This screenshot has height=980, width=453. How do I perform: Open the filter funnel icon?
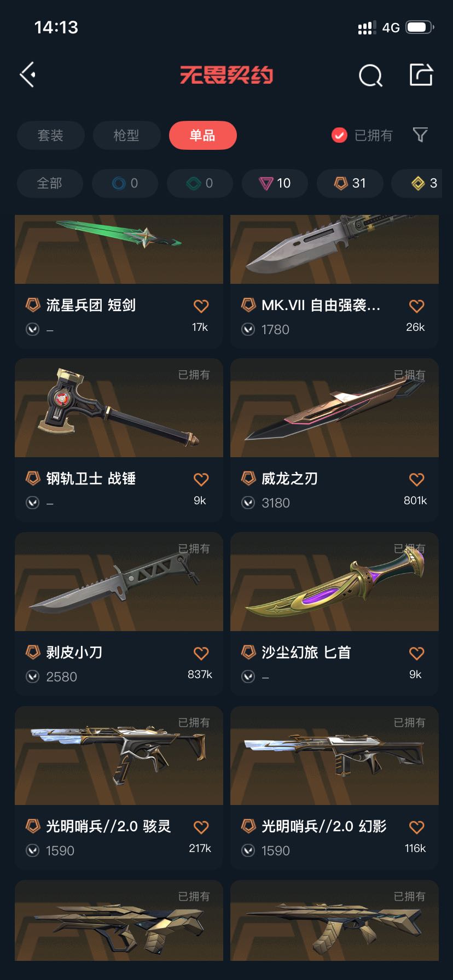click(420, 135)
